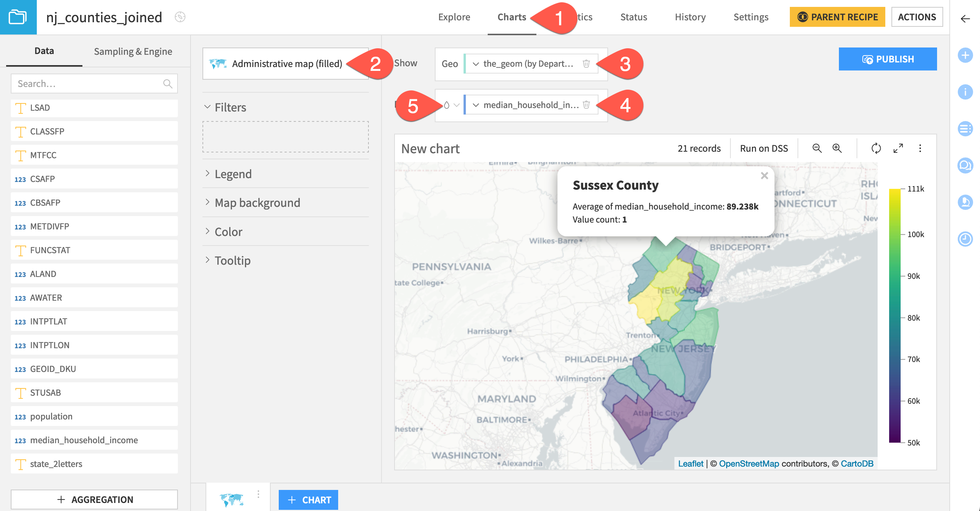The image size is (980, 511).
Task: Expand the chart to fullscreen
Action: point(898,149)
